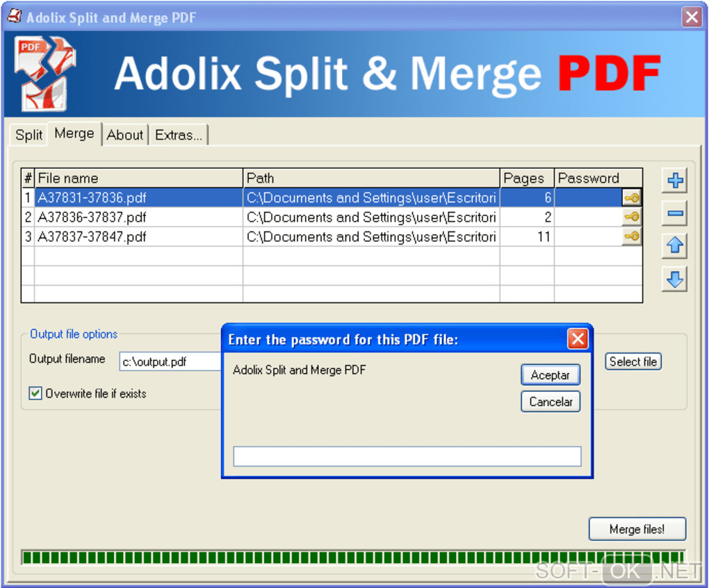The width and height of the screenshot is (709, 588).
Task: Open the About tab
Action: coord(125,135)
